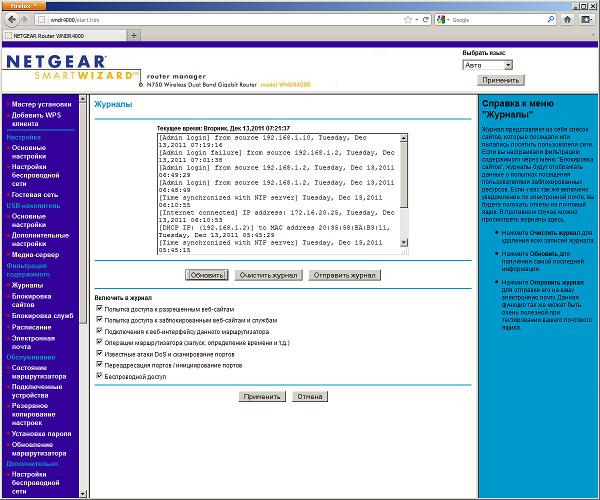Open Блокировка служб menu item

point(42,316)
